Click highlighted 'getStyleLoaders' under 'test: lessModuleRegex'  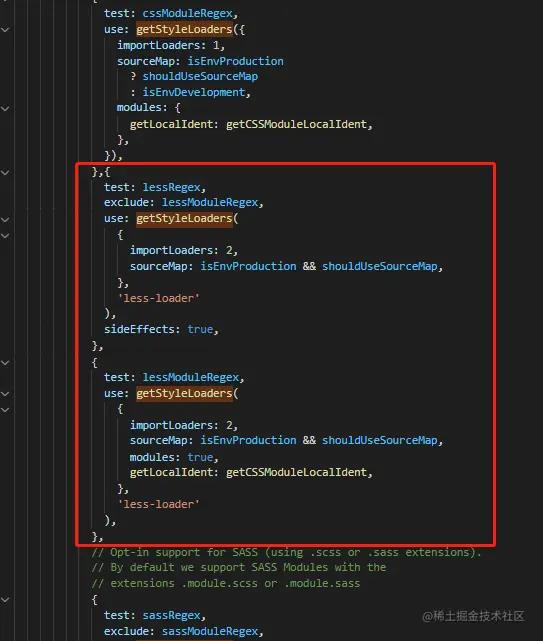point(184,393)
